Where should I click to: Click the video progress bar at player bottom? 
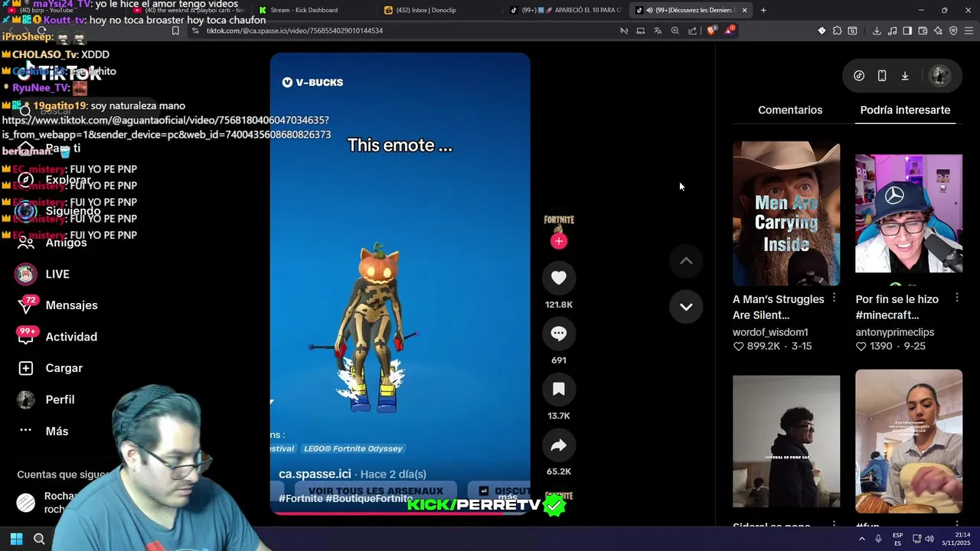[400, 513]
